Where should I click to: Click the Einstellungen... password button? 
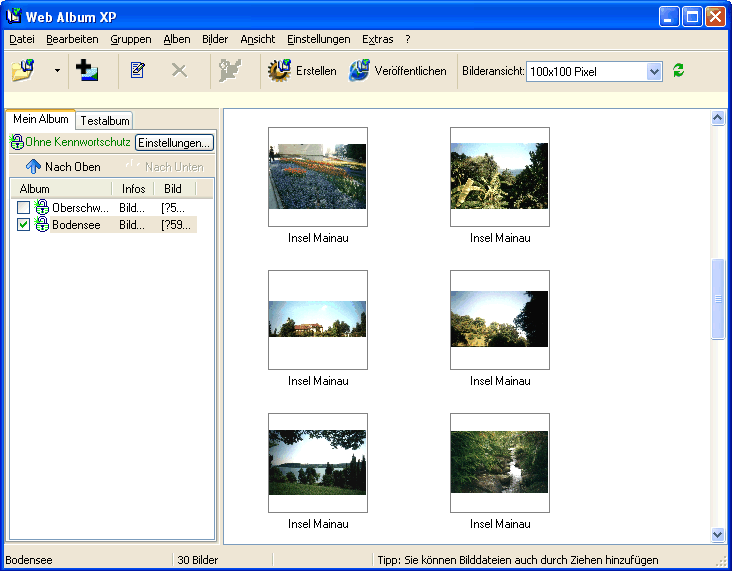[174, 142]
